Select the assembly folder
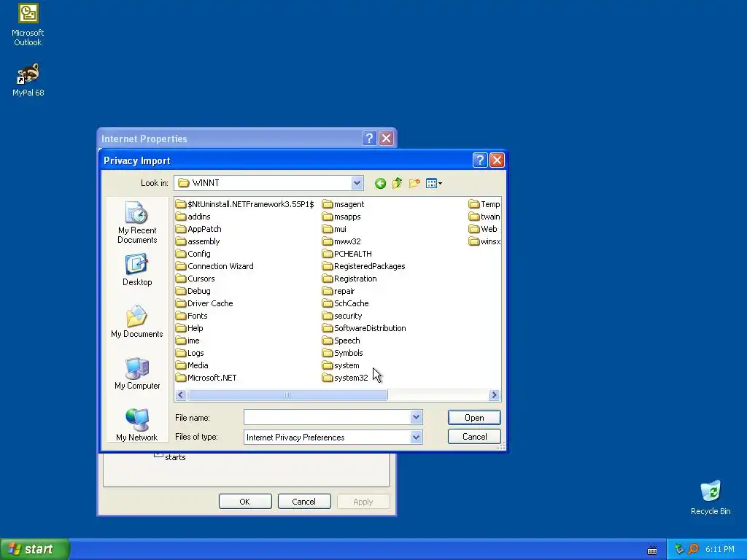This screenshot has width=747, height=560. coord(198,241)
